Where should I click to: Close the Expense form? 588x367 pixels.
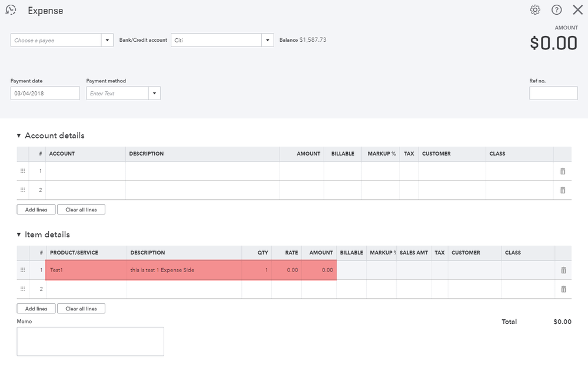[577, 10]
